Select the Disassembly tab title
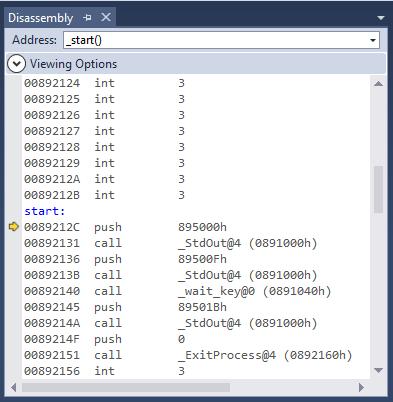The image size is (393, 402). tap(40, 18)
